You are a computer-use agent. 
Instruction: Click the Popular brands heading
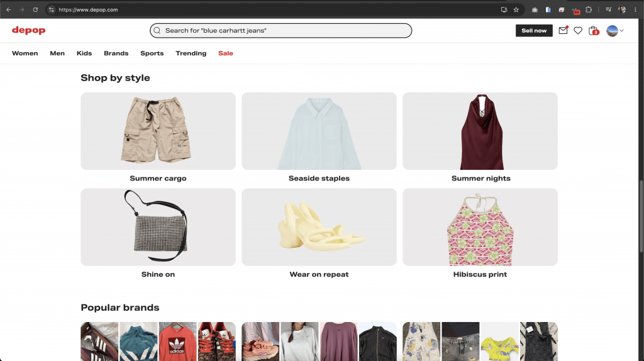click(120, 308)
